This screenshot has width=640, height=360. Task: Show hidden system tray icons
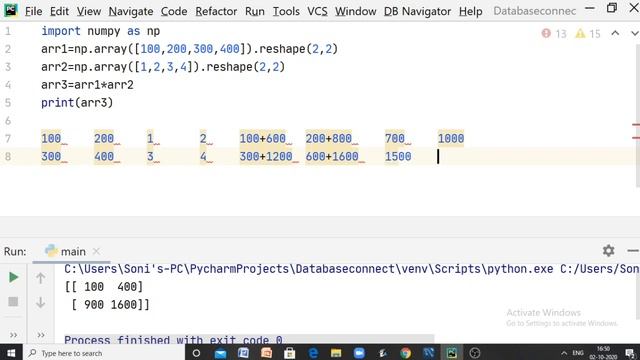[564, 353]
